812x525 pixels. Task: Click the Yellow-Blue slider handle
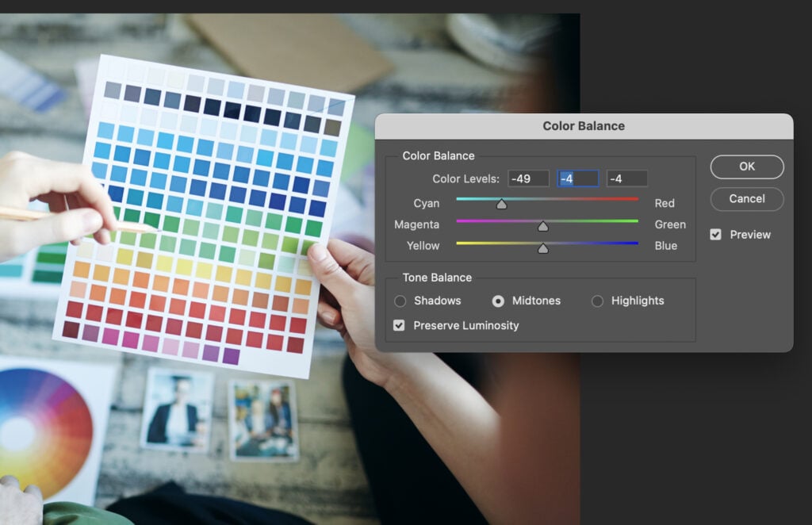pos(542,247)
